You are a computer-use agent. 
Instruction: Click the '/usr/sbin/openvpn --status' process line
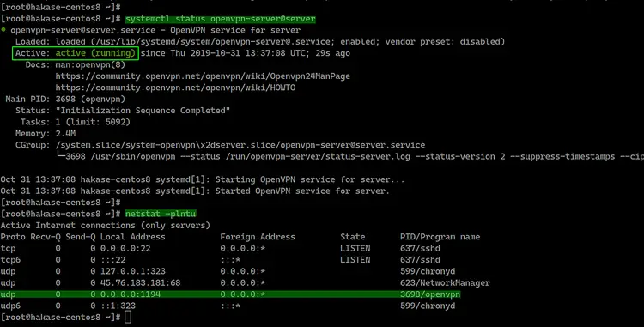(x=350, y=157)
